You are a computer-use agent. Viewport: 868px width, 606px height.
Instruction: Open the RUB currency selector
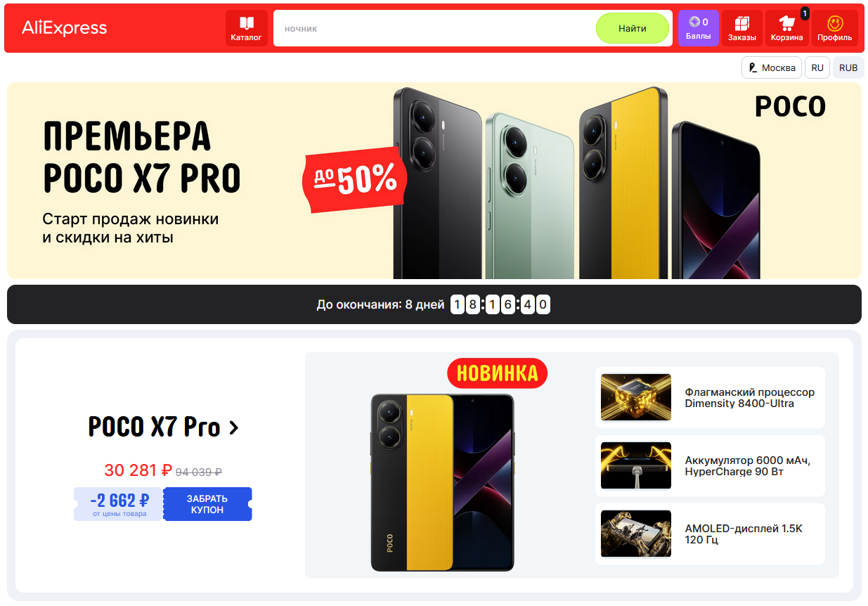(x=848, y=67)
